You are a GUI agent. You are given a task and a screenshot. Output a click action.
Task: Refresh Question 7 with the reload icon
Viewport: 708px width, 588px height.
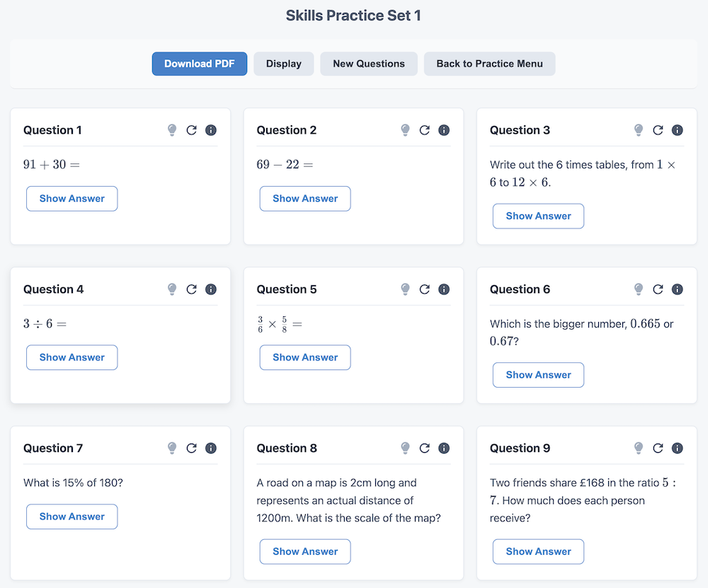coord(191,448)
